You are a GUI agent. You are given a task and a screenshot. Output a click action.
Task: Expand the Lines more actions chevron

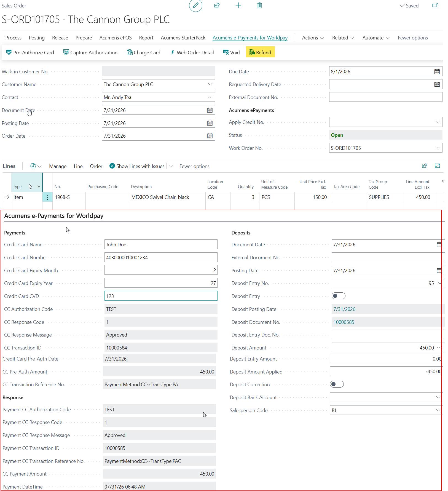[x=171, y=166]
